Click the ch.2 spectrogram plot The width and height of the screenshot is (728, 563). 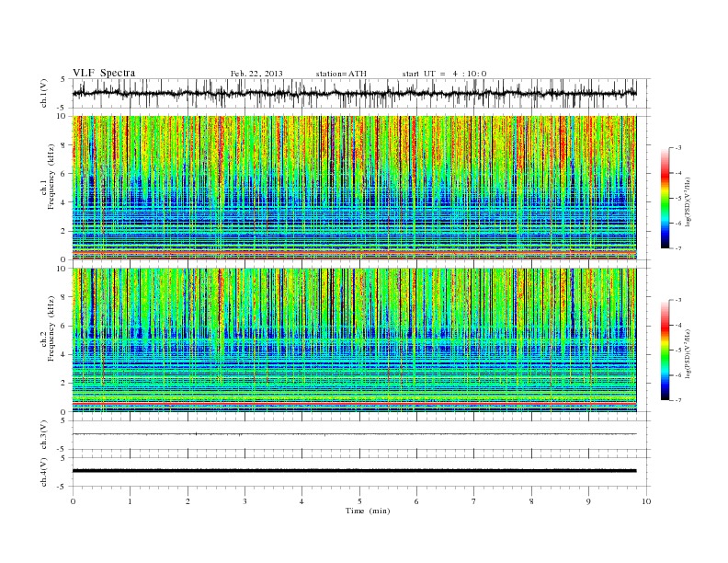(355, 340)
